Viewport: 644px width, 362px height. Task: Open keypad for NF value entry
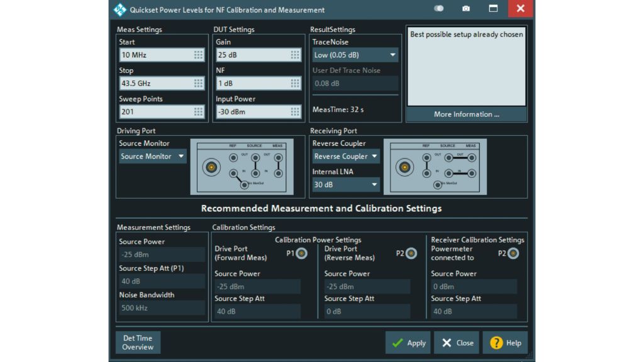click(x=294, y=83)
